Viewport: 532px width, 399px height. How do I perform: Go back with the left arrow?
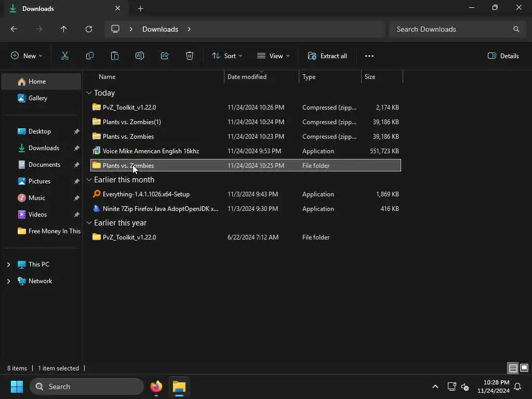[x=14, y=29]
